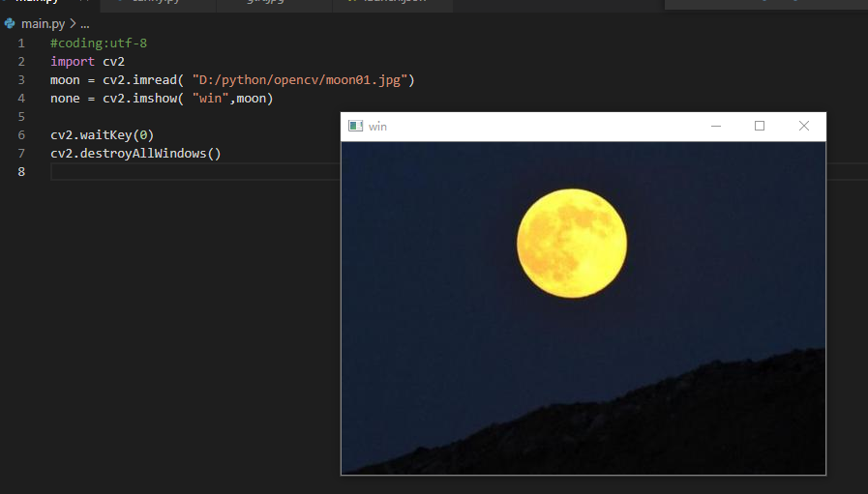Close the win image window

point(804,126)
